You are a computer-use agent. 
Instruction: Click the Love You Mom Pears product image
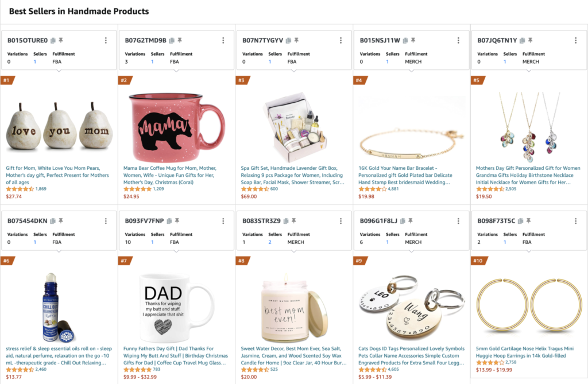59,123
